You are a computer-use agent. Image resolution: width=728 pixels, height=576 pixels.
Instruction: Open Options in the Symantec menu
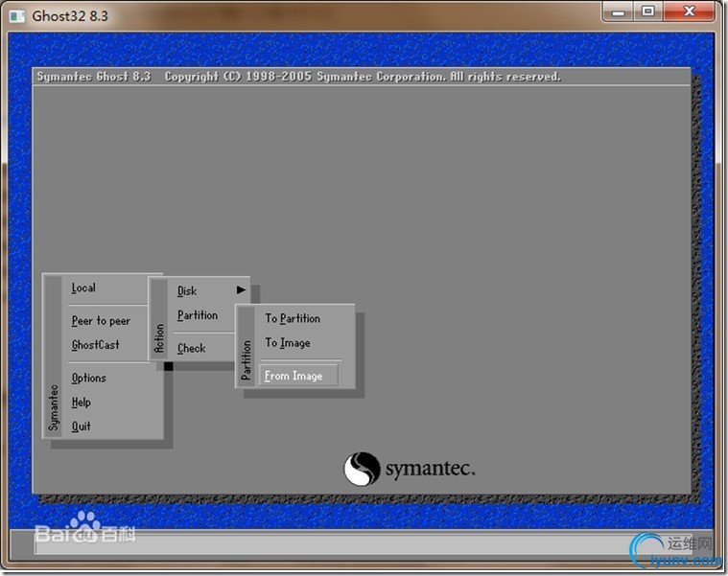coord(88,378)
